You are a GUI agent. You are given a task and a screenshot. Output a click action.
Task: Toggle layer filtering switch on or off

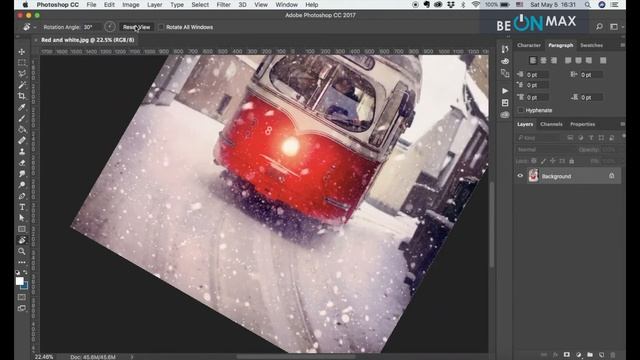[x=623, y=137]
